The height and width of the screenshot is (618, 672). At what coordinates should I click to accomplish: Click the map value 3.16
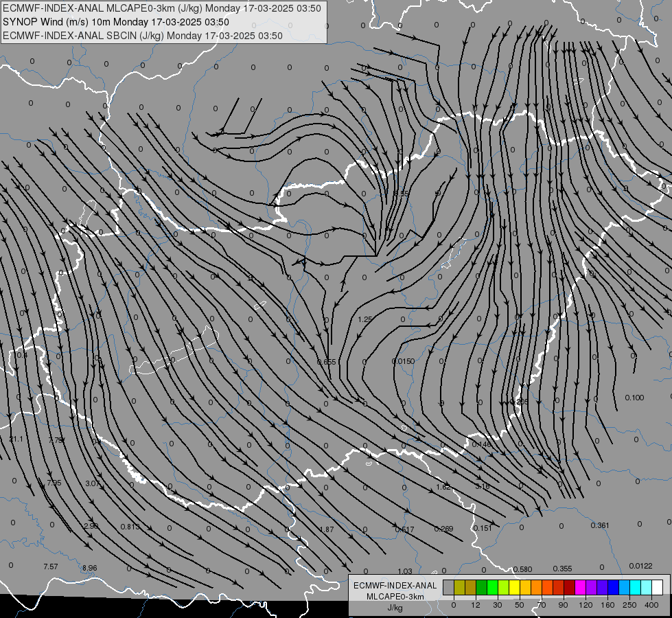pyautogui.click(x=483, y=486)
